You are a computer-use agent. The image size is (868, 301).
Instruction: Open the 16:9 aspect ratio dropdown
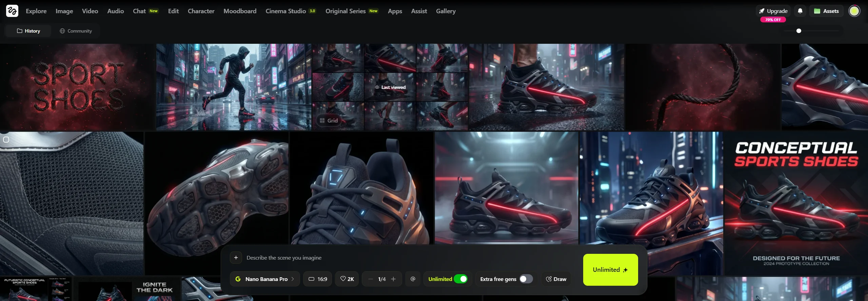coord(318,279)
